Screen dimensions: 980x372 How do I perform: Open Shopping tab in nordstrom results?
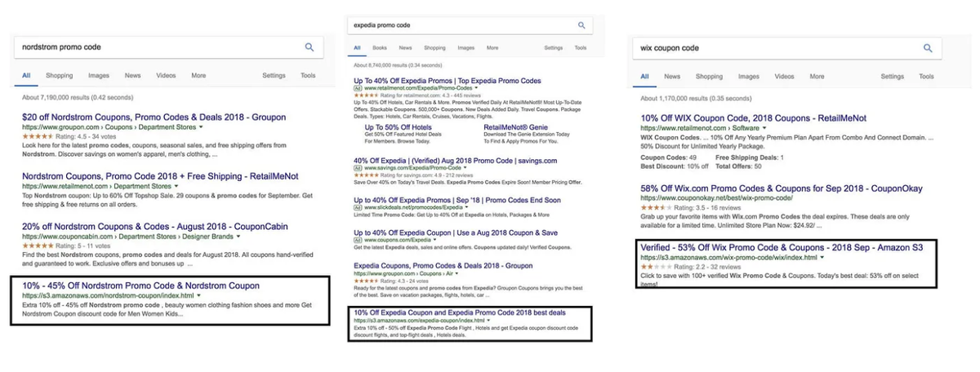(59, 76)
